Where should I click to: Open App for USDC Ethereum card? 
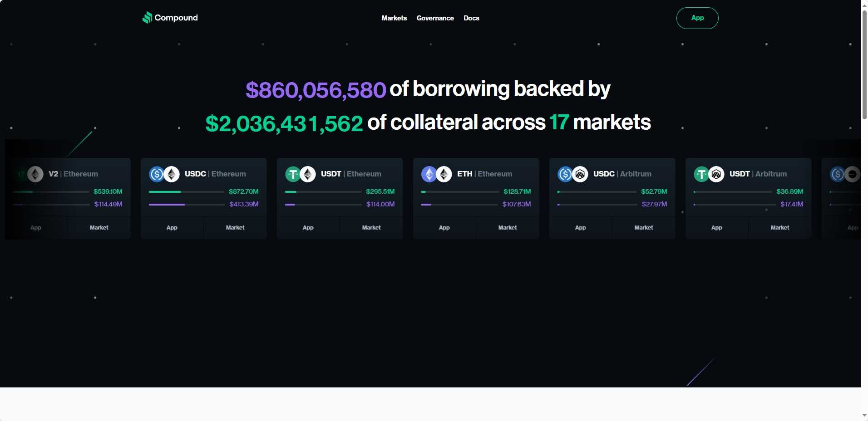172,228
